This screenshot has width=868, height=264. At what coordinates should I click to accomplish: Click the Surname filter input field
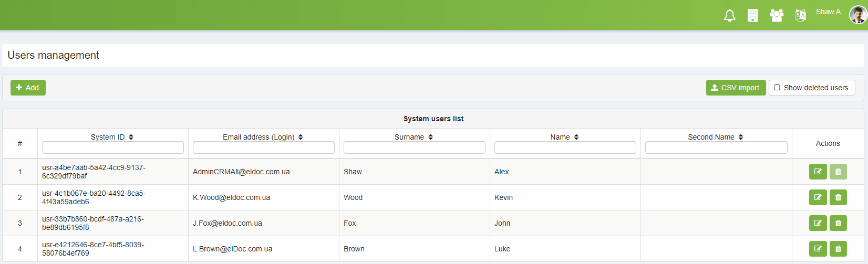(414, 147)
